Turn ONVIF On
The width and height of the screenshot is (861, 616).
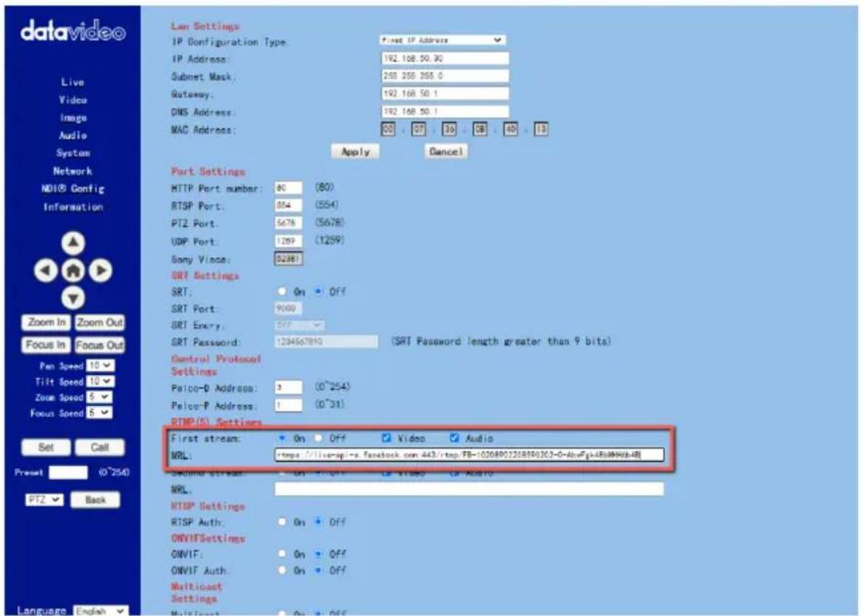pos(281,554)
